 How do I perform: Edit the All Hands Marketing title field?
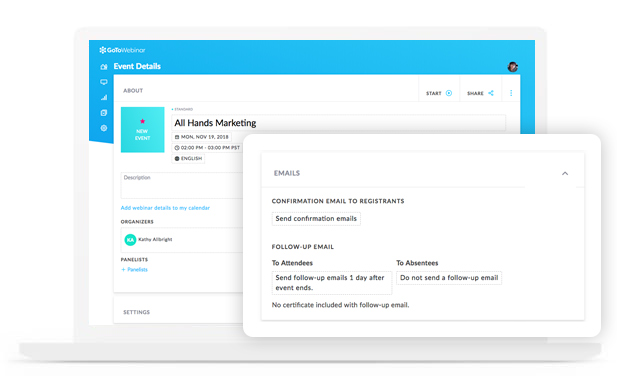[338, 123]
